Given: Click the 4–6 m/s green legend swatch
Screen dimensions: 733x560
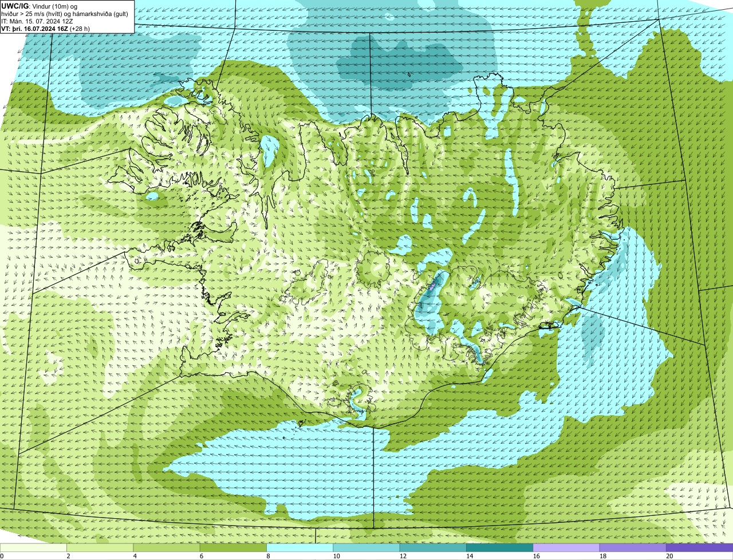Looking at the screenshot, I should 167,547.
